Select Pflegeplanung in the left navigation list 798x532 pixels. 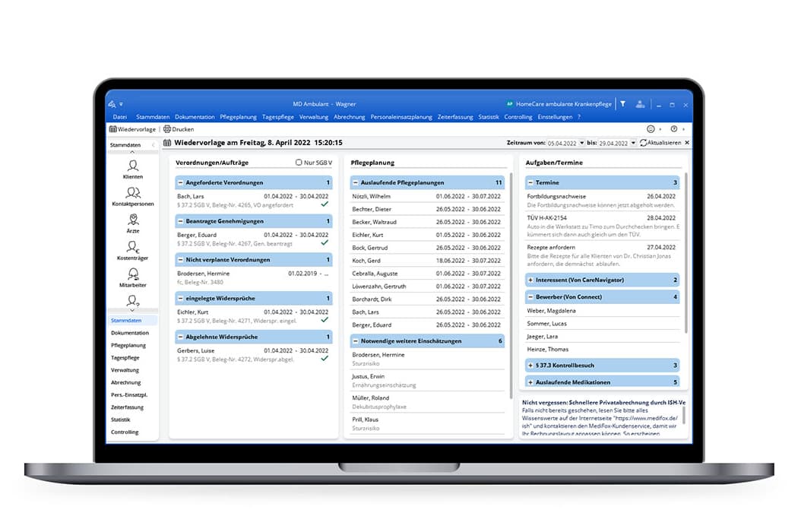pyautogui.click(x=128, y=345)
